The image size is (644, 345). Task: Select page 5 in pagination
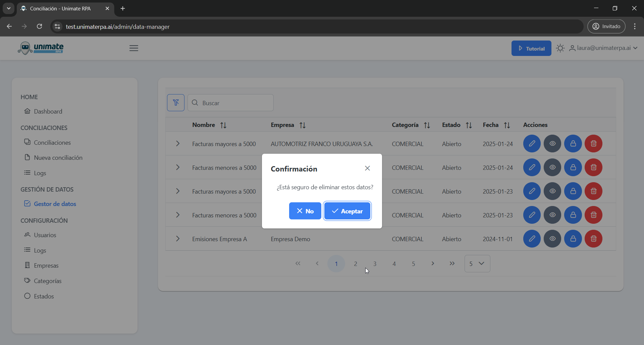tap(414, 264)
